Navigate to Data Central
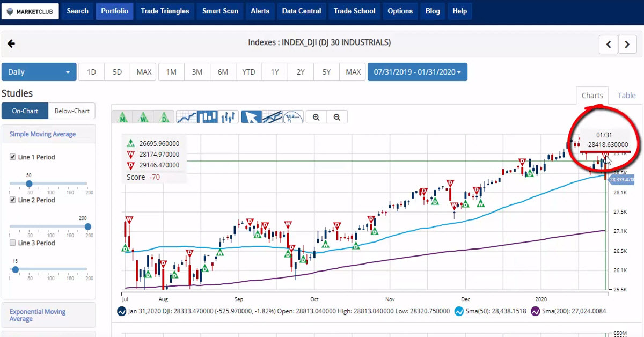The width and height of the screenshot is (644, 337). (301, 10)
